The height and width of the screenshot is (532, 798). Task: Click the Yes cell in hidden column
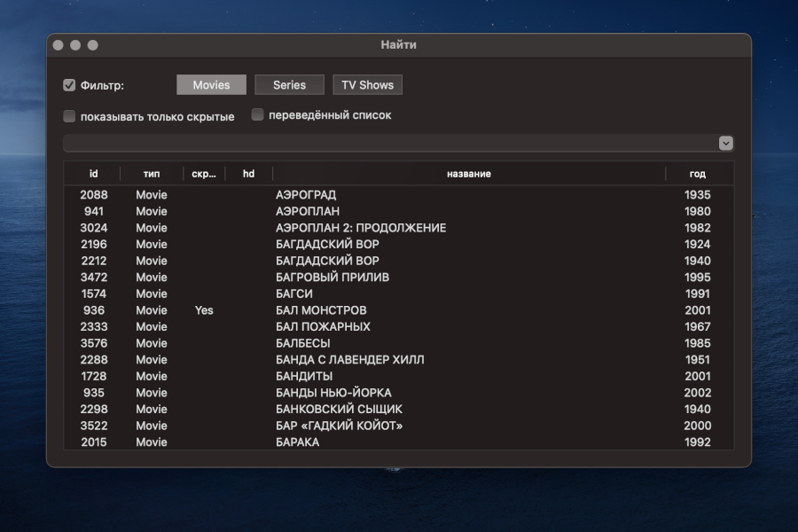point(204,310)
